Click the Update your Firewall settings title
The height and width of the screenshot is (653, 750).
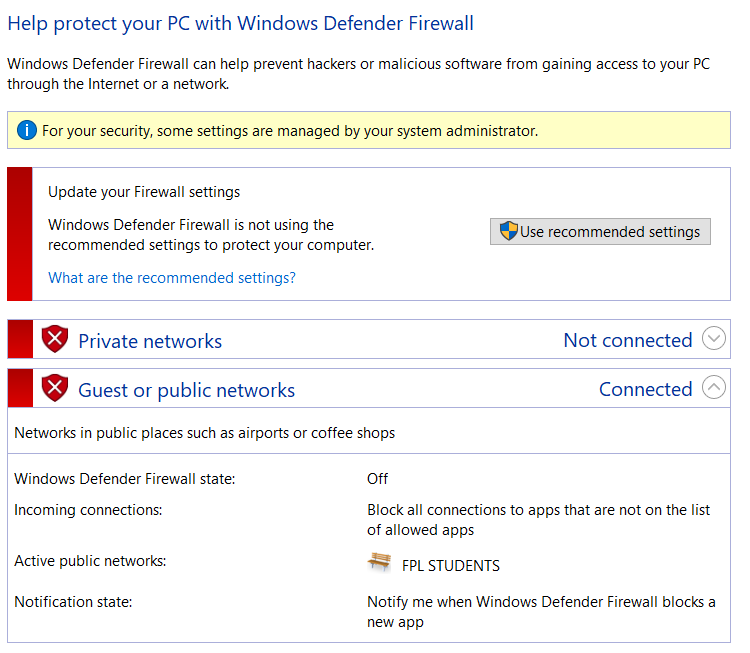click(144, 192)
